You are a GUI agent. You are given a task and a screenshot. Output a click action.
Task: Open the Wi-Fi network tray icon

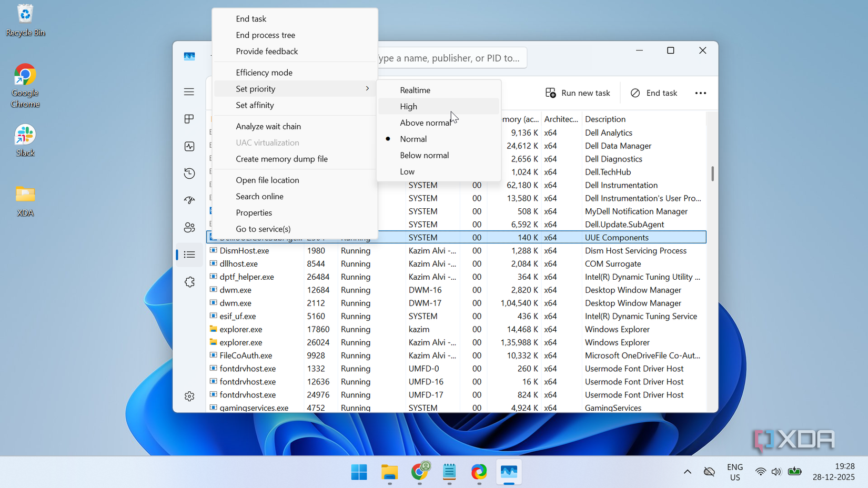click(760, 472)
